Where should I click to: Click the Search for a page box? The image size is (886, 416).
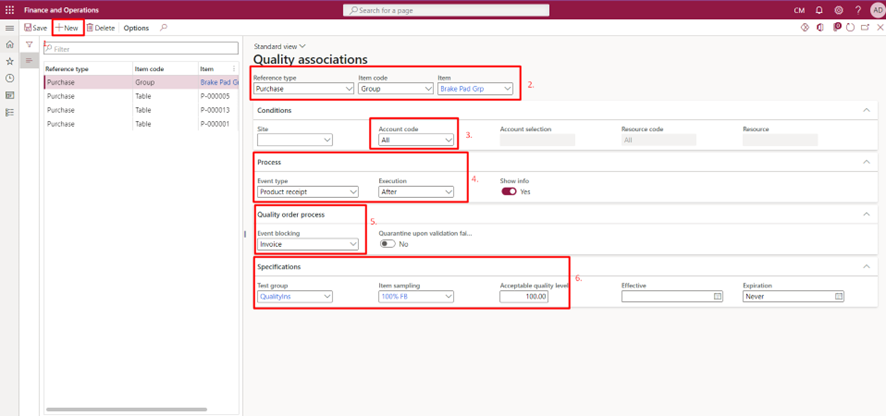[x=446, y=10]
